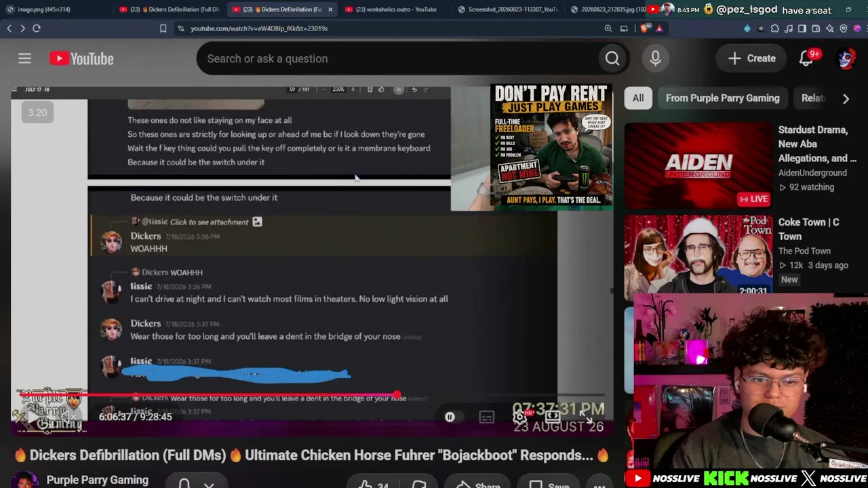Image resolution: width=868 pixels, height=488 pixels.
Task: Start voice search with the microphone
Action: [655, 59]
